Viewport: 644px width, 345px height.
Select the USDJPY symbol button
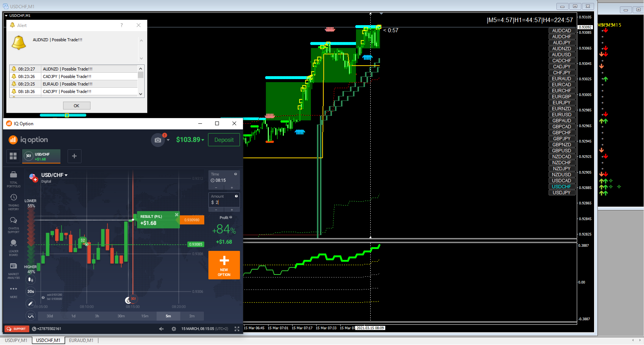pos(562,193)
